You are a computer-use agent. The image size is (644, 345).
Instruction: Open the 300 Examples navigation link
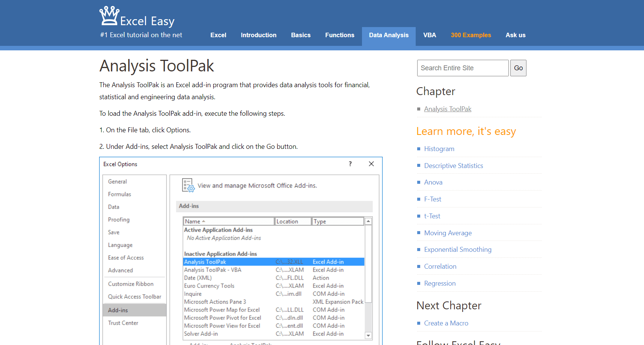471,35
